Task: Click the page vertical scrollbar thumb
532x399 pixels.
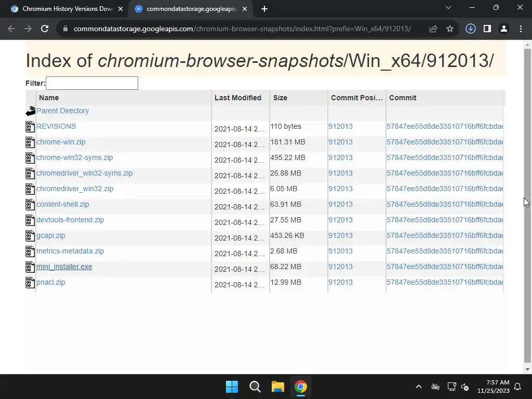Action: pos(527,205)
